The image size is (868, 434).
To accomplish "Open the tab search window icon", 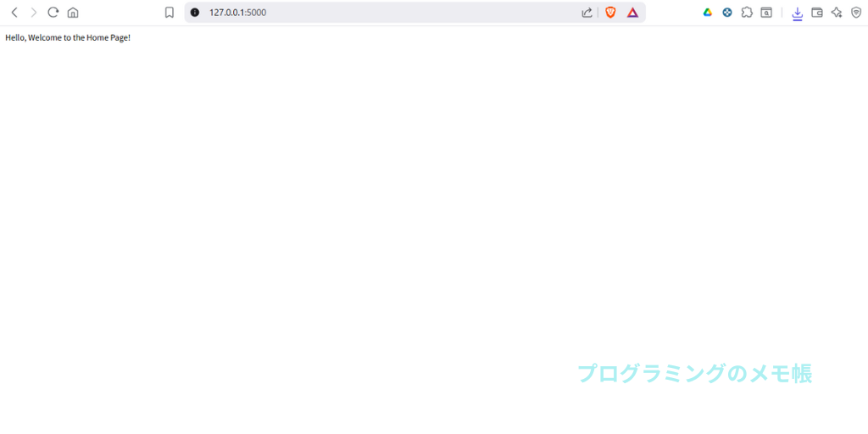I will (x=766, y=12).
